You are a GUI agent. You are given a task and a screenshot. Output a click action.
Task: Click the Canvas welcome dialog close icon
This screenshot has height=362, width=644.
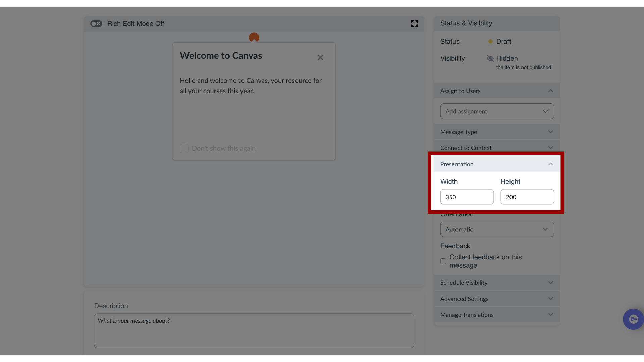click(320, 57)
